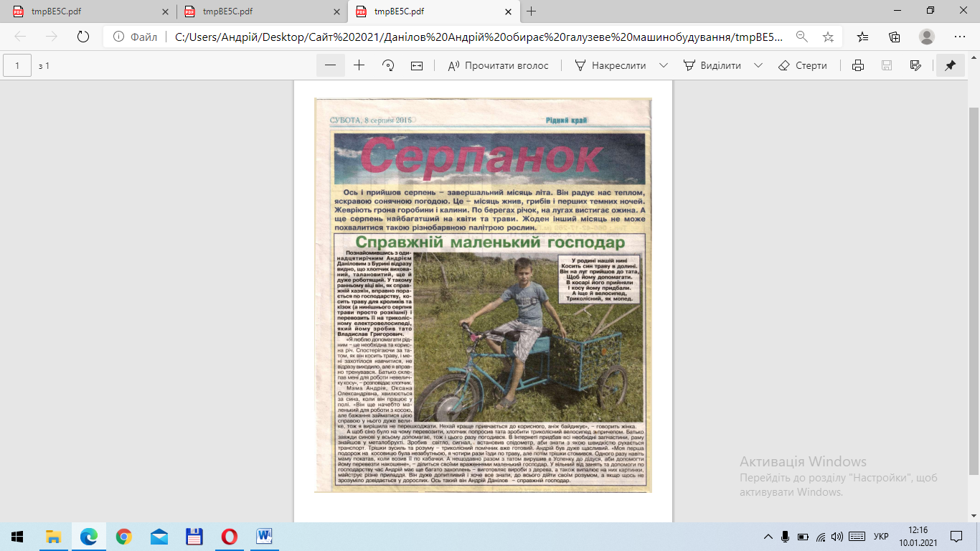Open Google Chrome from taskbar
The image size is (980, 551).
123,536
